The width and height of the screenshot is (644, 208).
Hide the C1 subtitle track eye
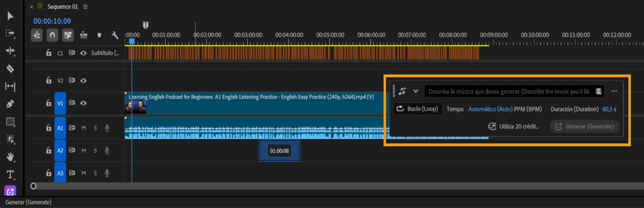(x=84, y=53)
